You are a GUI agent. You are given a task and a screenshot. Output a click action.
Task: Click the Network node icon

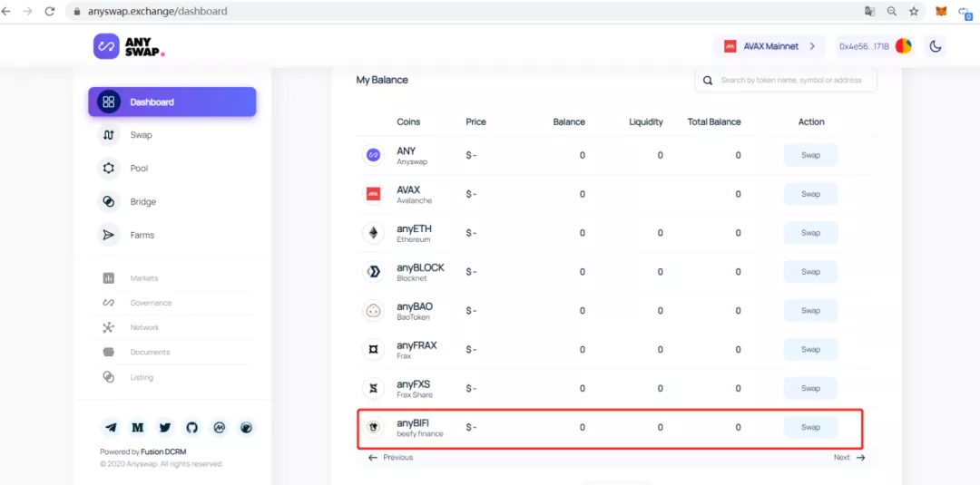coord(109,327)
